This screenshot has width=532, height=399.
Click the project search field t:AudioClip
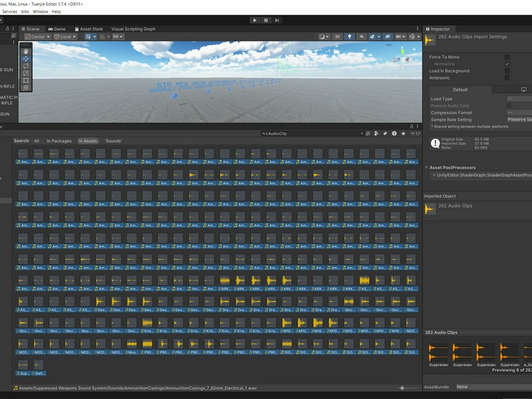click(x=312, y=134)
